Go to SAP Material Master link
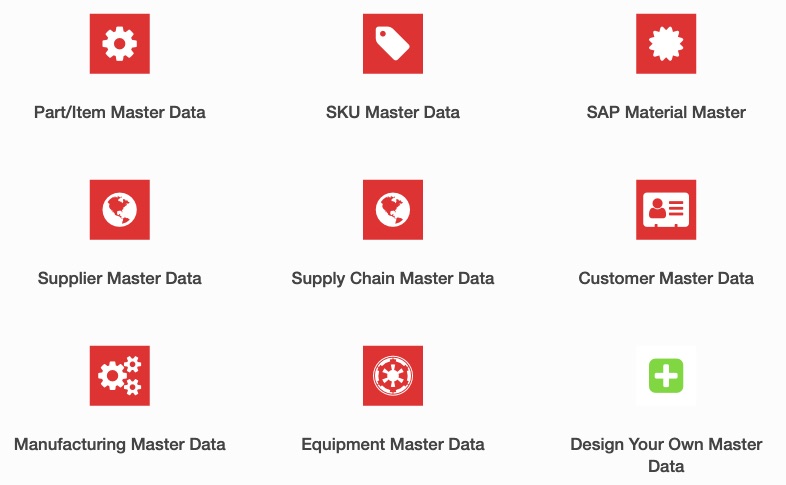This screenshot has width=786, height=485. pyautogui.click(x=666, y=112)
